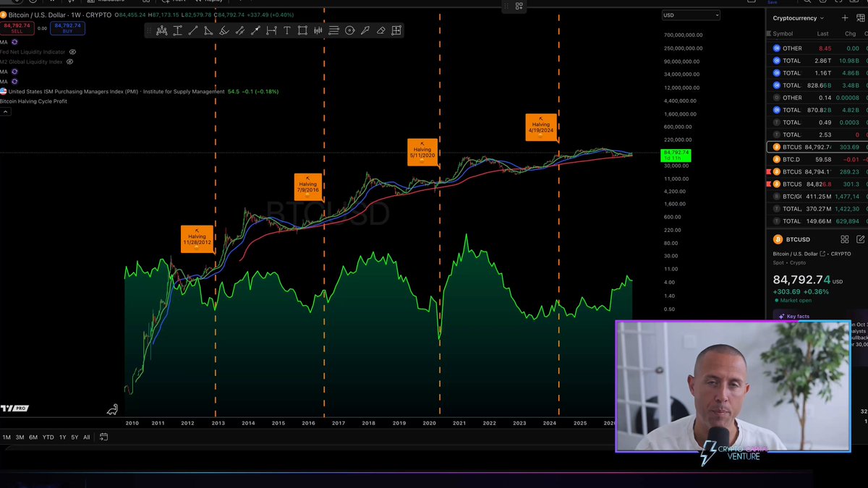The height and width of the screenshot is (488, 868).
Task: Click the blue BUY price button
Action: click(x=69, y=28)
